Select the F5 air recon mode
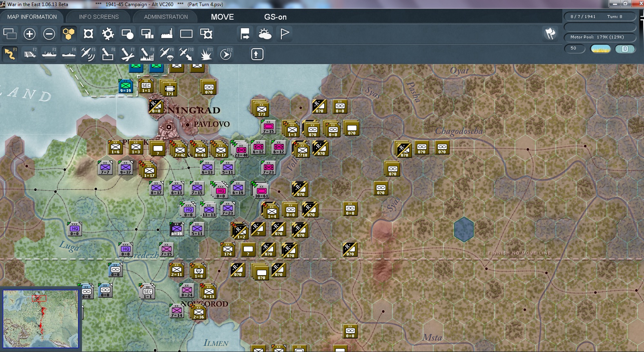Screen dimensions: 644x352 click(88, 54)
